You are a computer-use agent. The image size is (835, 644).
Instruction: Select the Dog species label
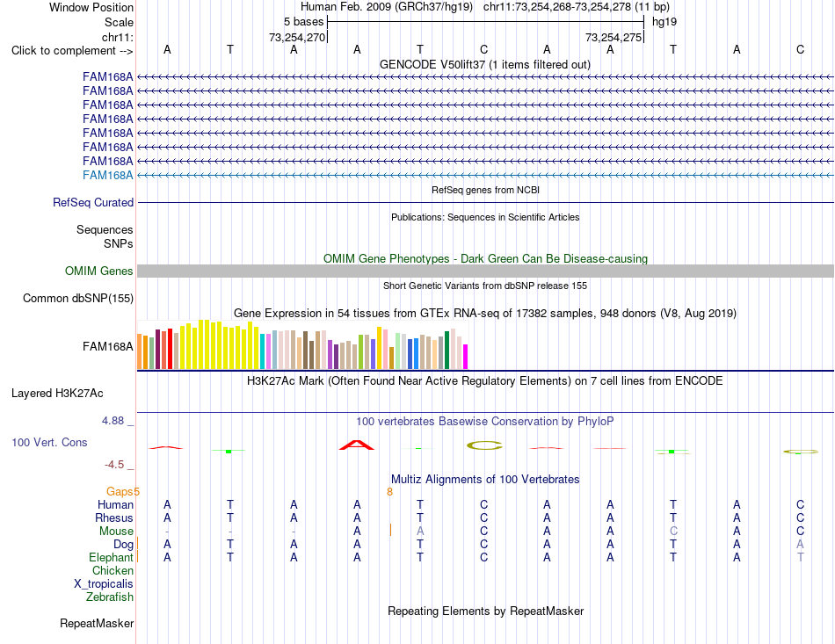pyautogui.click(x=123, y=545)
